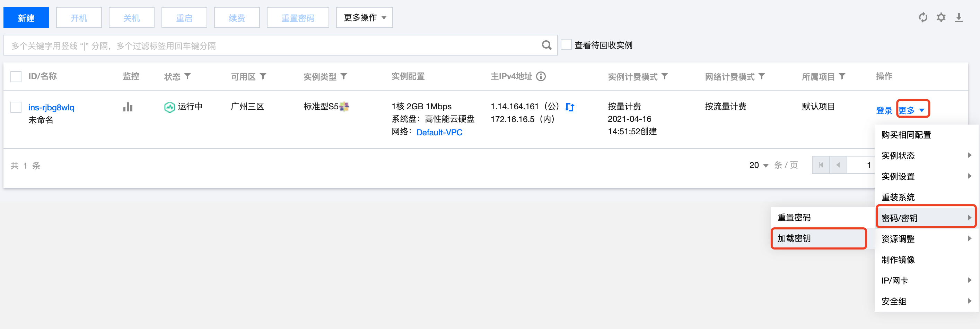The width and height of the screenshot is (980, 329).
Task: Click the 默认项目 cell
Action: click(818, 107)
